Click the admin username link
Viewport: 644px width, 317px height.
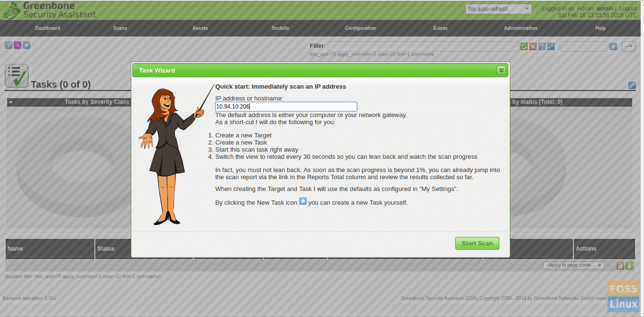coord(605,9)
